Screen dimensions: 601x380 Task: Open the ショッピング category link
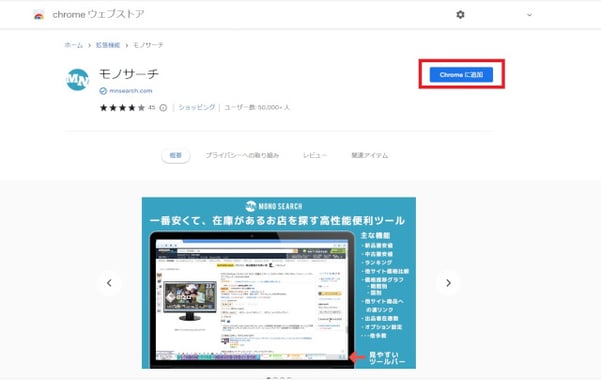(197, 107)
